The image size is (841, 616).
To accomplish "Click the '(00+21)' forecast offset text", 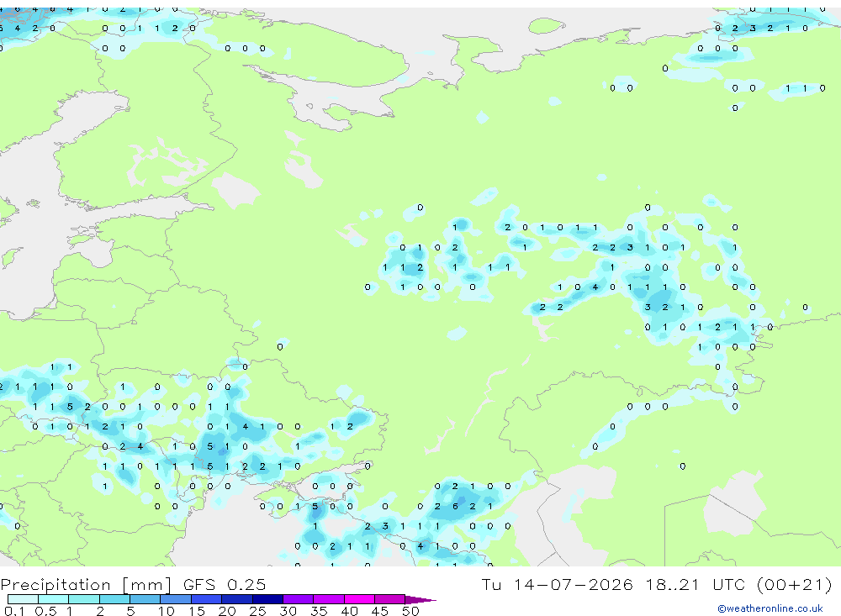I will click(795, 584).
